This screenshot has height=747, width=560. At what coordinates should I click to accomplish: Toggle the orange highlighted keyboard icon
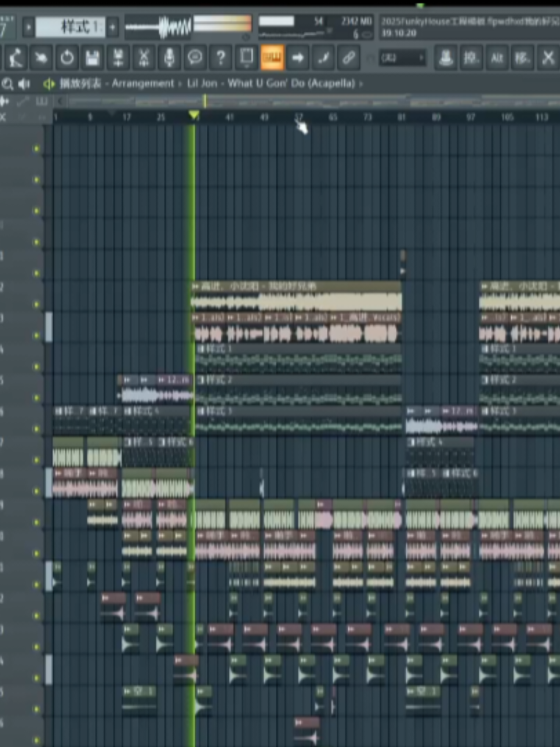(x=272, y=58)
